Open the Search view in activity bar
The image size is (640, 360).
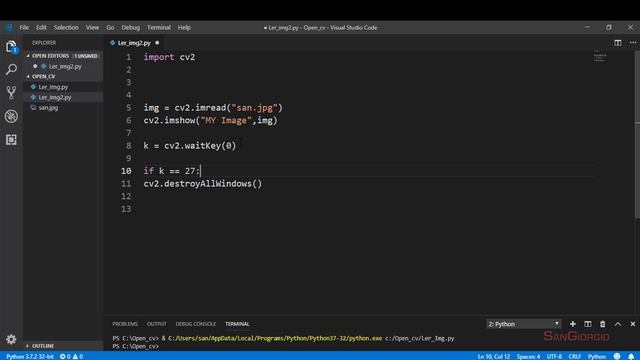tap(11, 69)
